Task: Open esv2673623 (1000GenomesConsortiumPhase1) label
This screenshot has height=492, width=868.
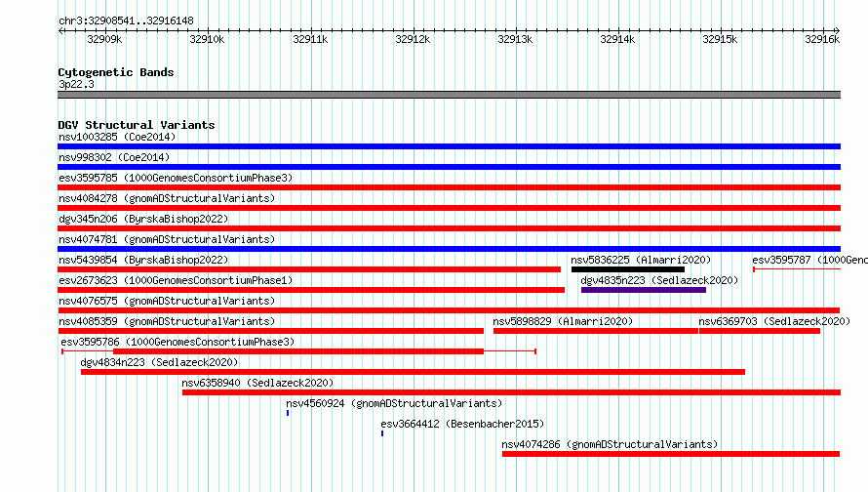Action: [176, 280]
